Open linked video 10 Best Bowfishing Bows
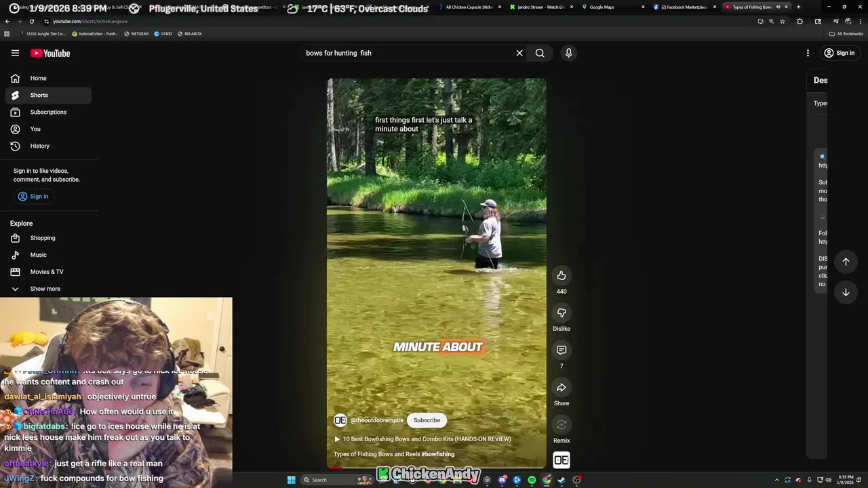The width and height of the screenshot is (868, 488). tap(422, 439)
